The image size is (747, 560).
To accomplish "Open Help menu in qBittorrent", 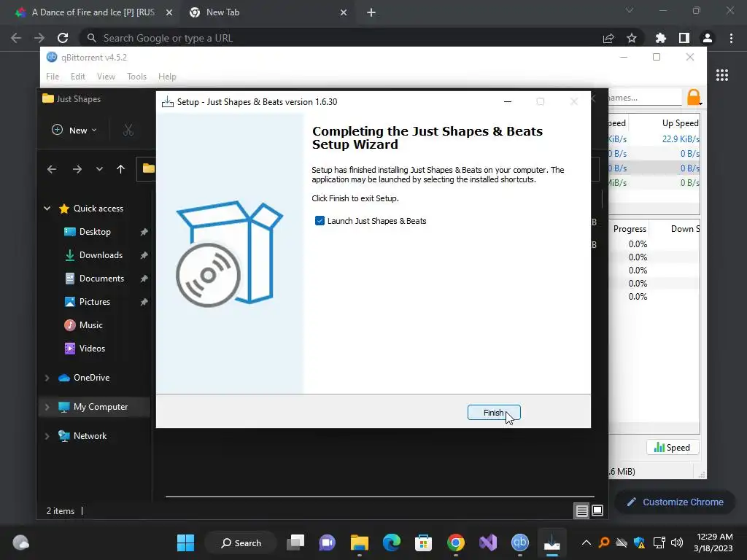I will tap(167, 76).
